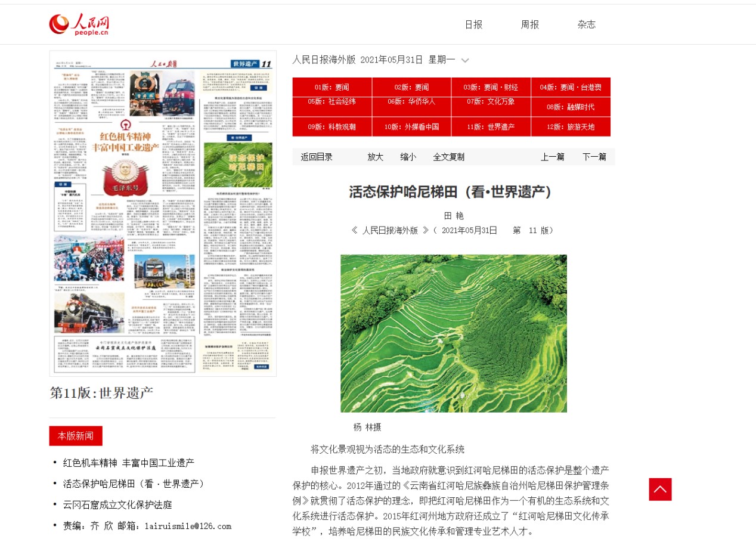The image size is (756, 542).
Task: Expand the date selector chevron
Action: click(x=465, y=60)
